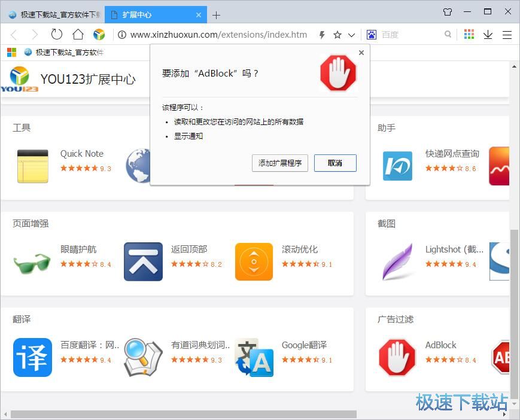Click the AdBlock title in 广告过滤
This screenshot has height=420, width=520.
tap(441, 345)
